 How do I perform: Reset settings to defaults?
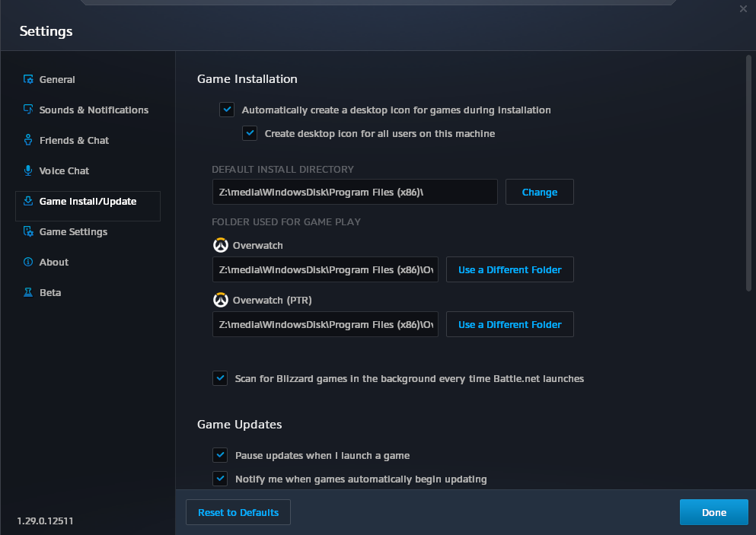238,512
